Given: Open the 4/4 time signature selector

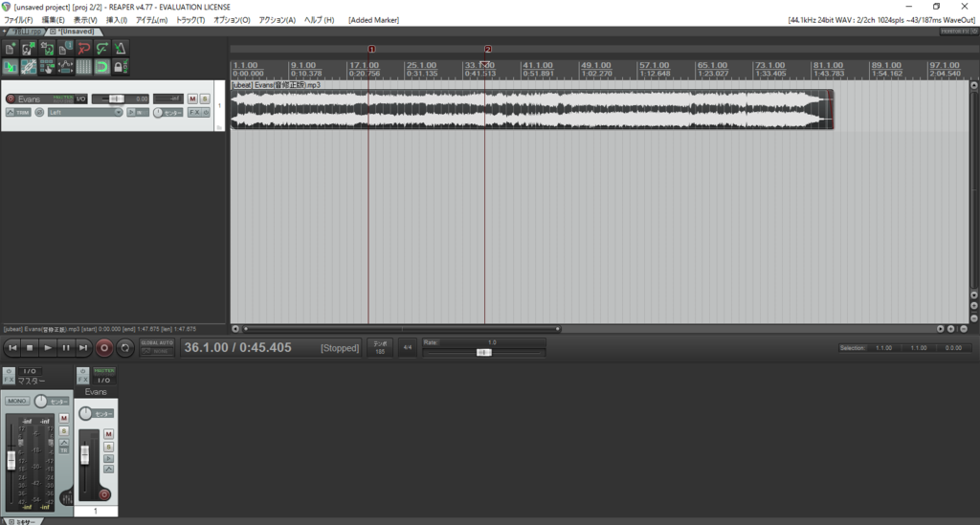Looking at the screenshot, I should [x=408, y=348].
